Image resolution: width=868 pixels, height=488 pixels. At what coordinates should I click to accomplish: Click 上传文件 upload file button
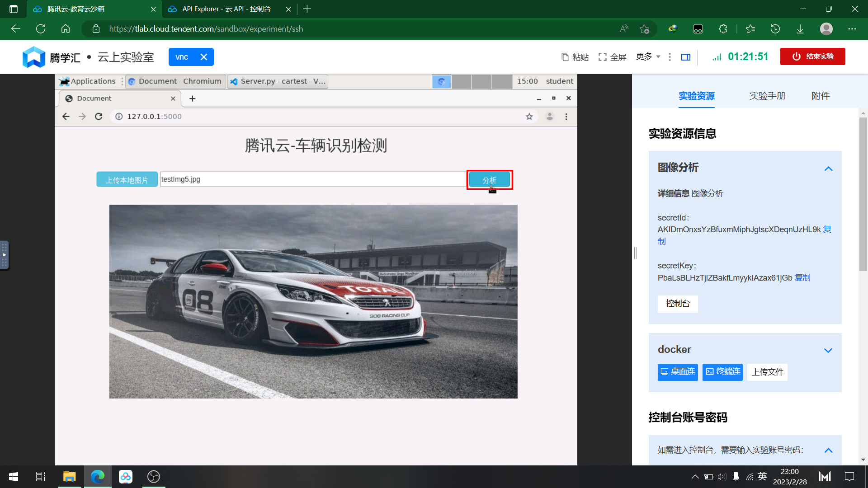pyautogui.click(x=767, y=372)
